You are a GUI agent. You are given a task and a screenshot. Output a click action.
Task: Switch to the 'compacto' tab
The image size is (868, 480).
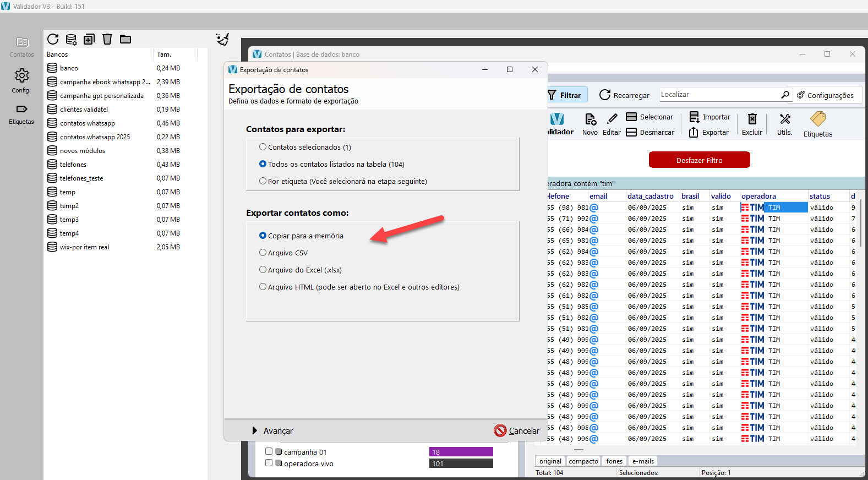583,461
